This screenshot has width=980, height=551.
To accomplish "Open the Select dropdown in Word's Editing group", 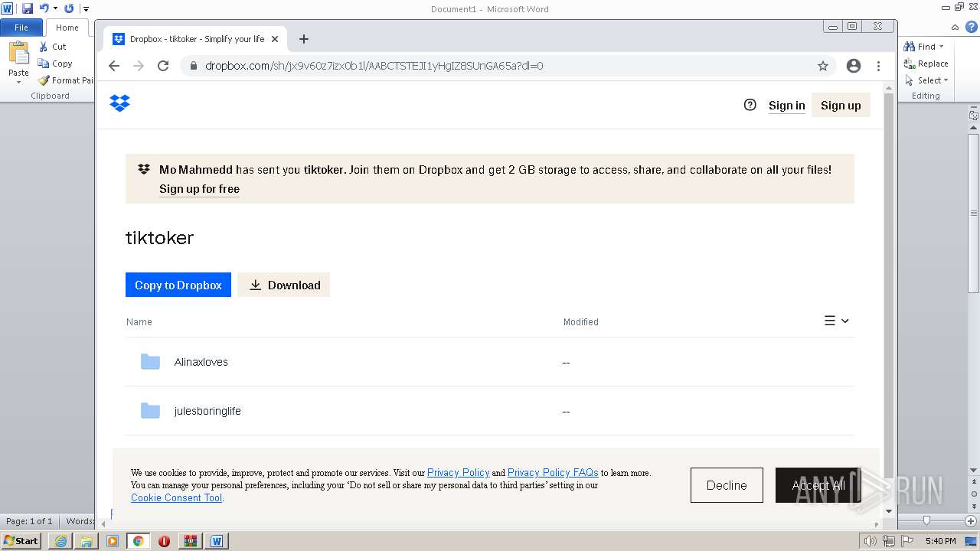I will click(926, 80).
